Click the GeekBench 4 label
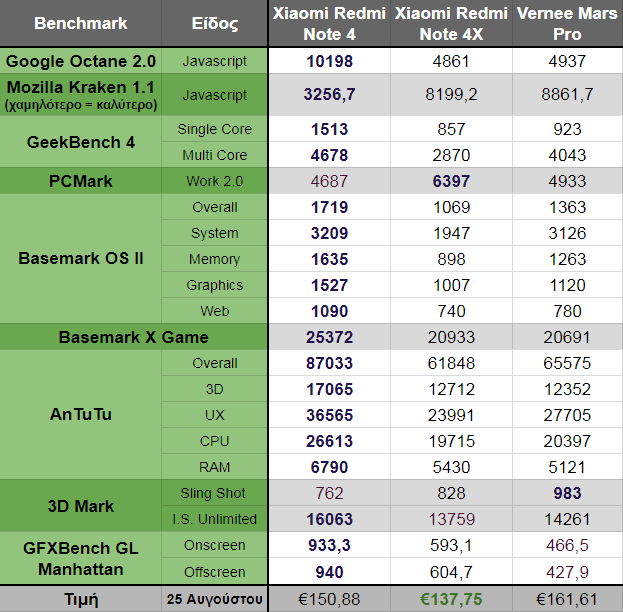The height and width of the screenshot is (612, 623). point(81,142)
